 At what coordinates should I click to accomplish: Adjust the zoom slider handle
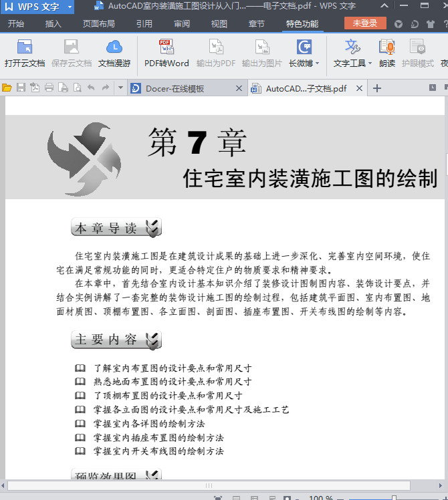tap(394, 498)
